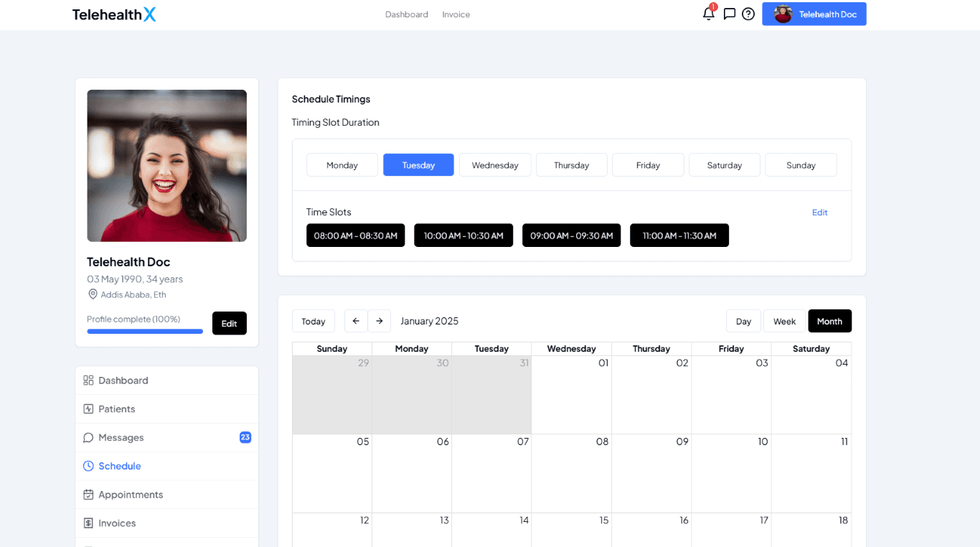Click the unread messages badge 23
Image resolution: width=980 pixels, height=547 pixels.
tap(245, 437)
